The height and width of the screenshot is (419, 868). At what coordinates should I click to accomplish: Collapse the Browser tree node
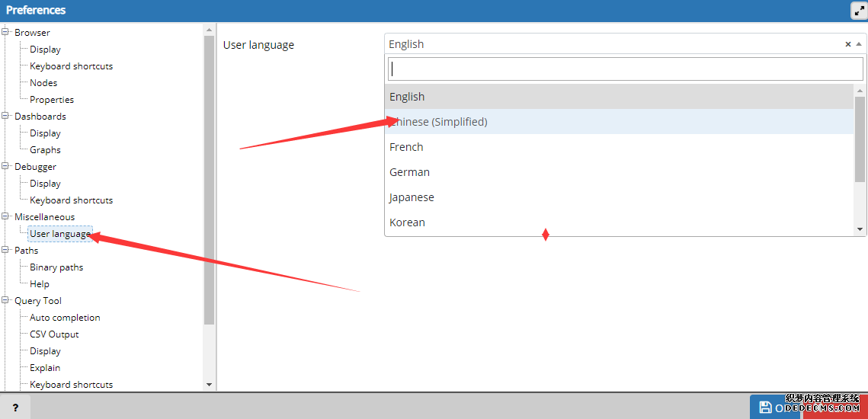click(6, 33)
